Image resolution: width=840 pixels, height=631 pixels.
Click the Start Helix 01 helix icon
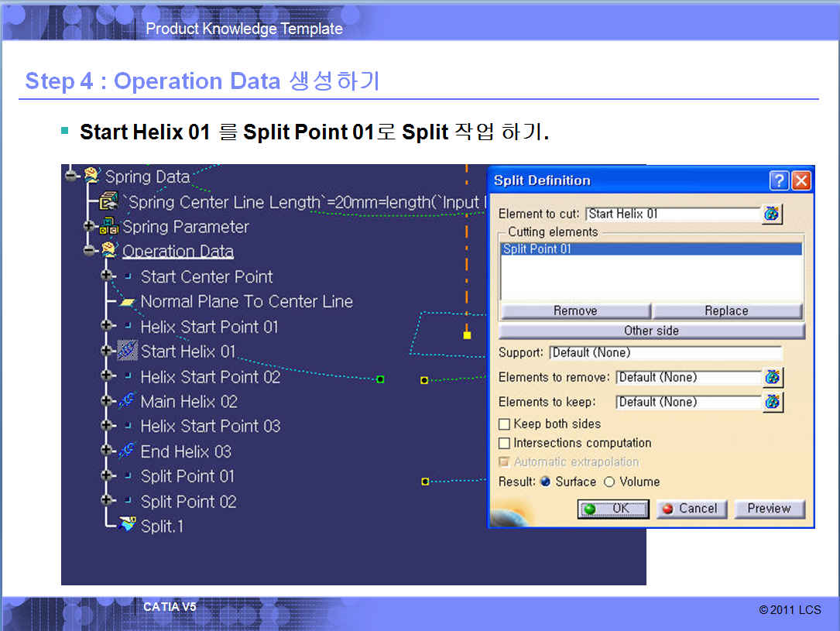(x=127, y=352)
